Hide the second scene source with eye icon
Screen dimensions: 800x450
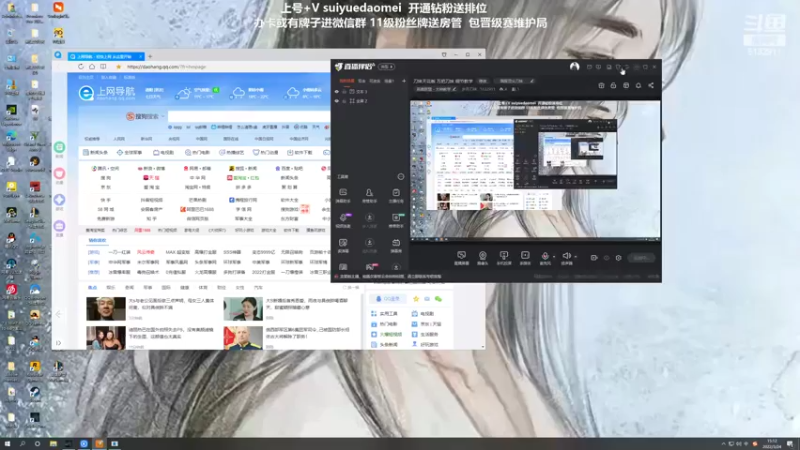pyautogui.click(x=337, y=101)
